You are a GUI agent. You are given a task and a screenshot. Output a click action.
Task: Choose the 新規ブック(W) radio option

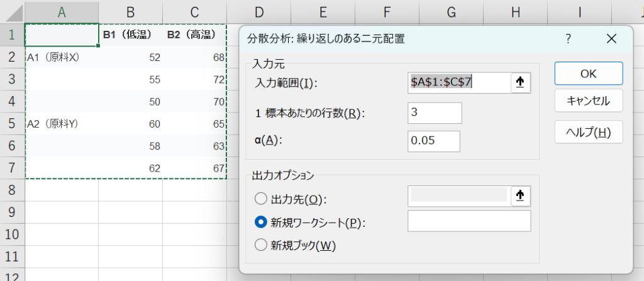260,245
